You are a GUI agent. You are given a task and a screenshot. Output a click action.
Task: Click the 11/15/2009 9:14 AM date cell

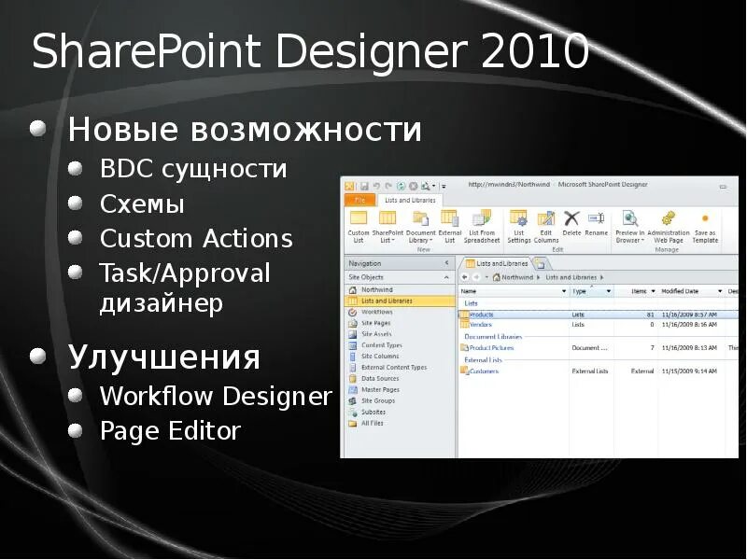[x=689, y=371]
